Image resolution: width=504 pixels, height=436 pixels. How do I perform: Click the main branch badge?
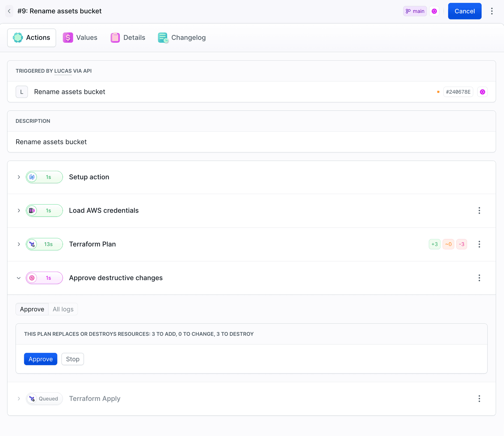coord(415,11)
